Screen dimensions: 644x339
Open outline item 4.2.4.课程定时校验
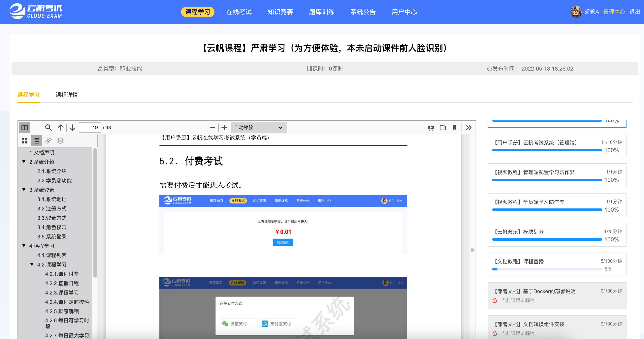click(67, 302)
